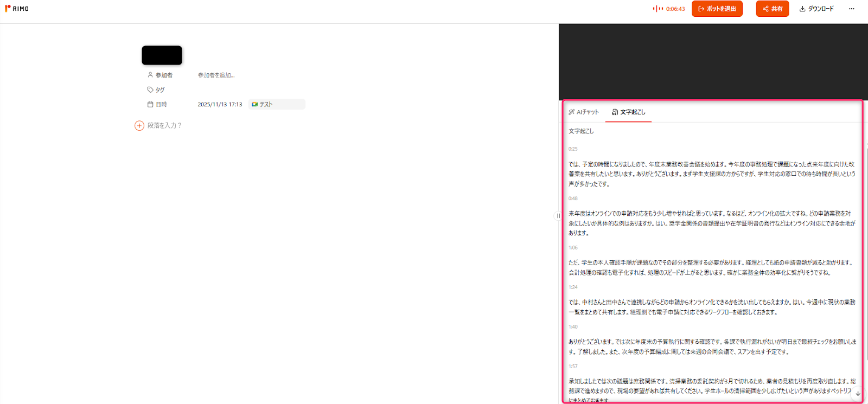Jump to the 1:40 timestamp
This screenshot has width=868, height=404.
pos(573,327)
